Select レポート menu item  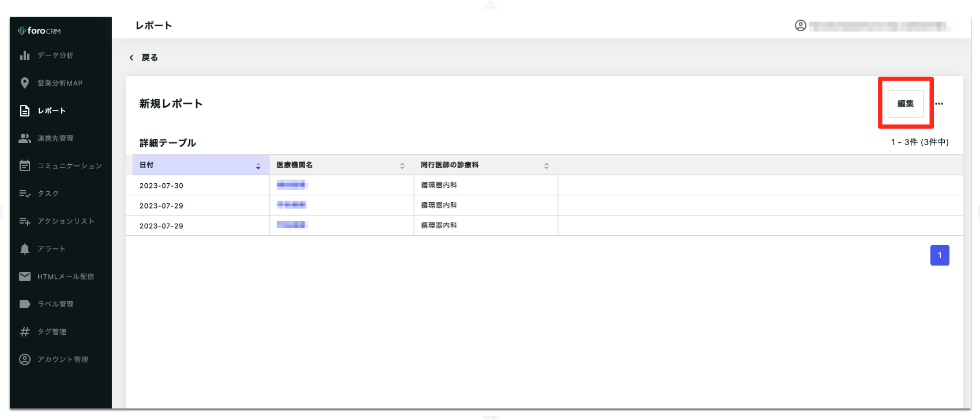[x=61, y=111]
